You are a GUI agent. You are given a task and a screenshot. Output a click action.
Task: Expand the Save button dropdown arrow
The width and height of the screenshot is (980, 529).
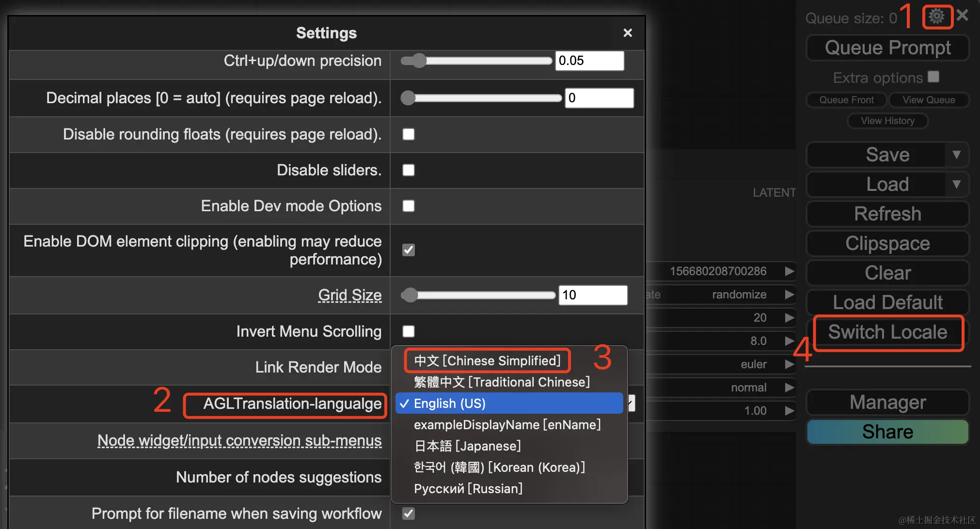tap(956, 155)
